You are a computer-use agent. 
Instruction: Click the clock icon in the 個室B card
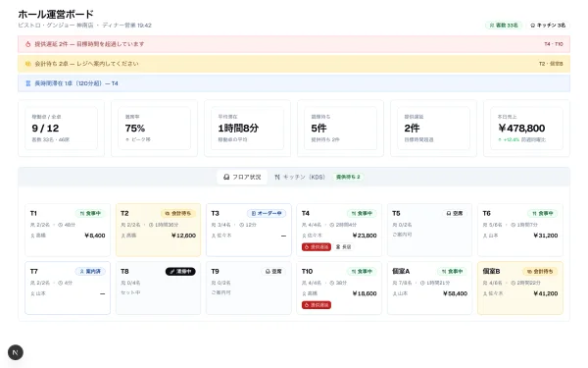click(513, 283)
